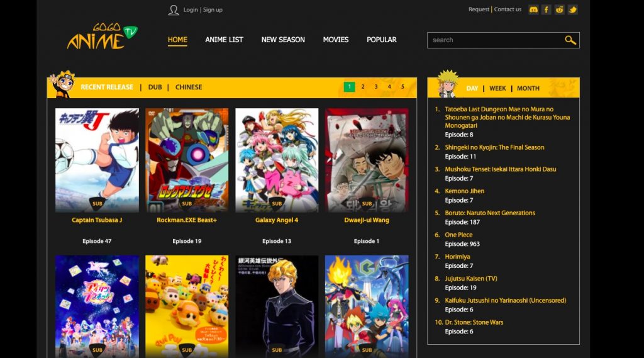Open Mushoku Tensei: Isekai Ittara Honki Dasu
The height and width of the screenshot is (358, 644).
[x=501, y=169]
